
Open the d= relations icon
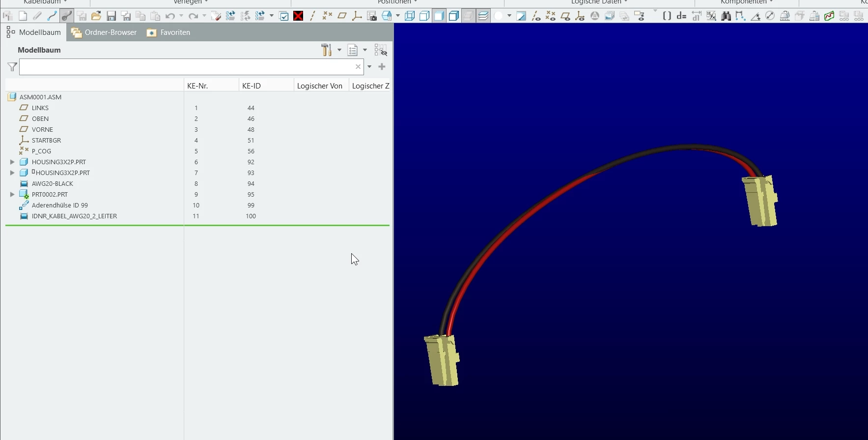(681, 16)
